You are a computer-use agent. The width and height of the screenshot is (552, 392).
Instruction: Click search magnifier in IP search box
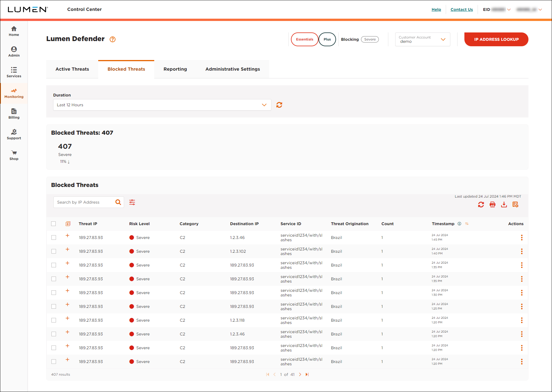coord(118,202)
